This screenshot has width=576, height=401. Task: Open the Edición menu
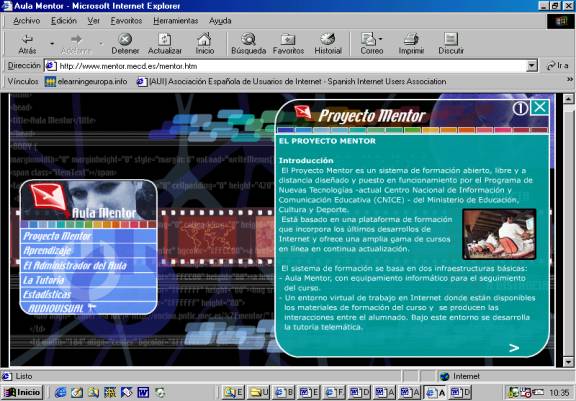[64, 21]
